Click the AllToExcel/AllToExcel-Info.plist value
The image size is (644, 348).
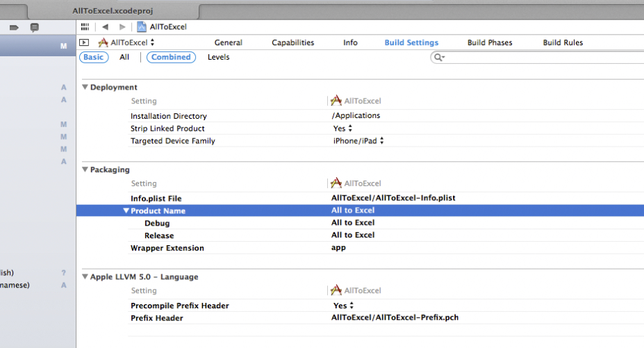point(393,198)
